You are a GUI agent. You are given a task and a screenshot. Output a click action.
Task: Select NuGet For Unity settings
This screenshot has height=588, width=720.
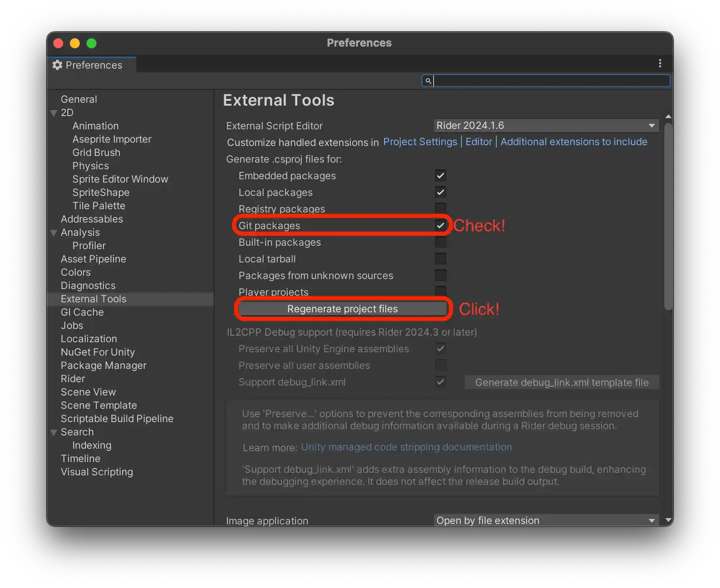coord(98,352)
